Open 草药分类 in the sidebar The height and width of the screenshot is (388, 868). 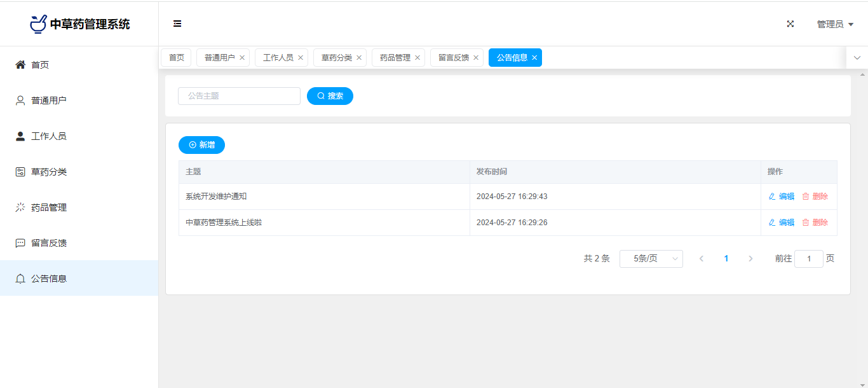coord(48,172)
